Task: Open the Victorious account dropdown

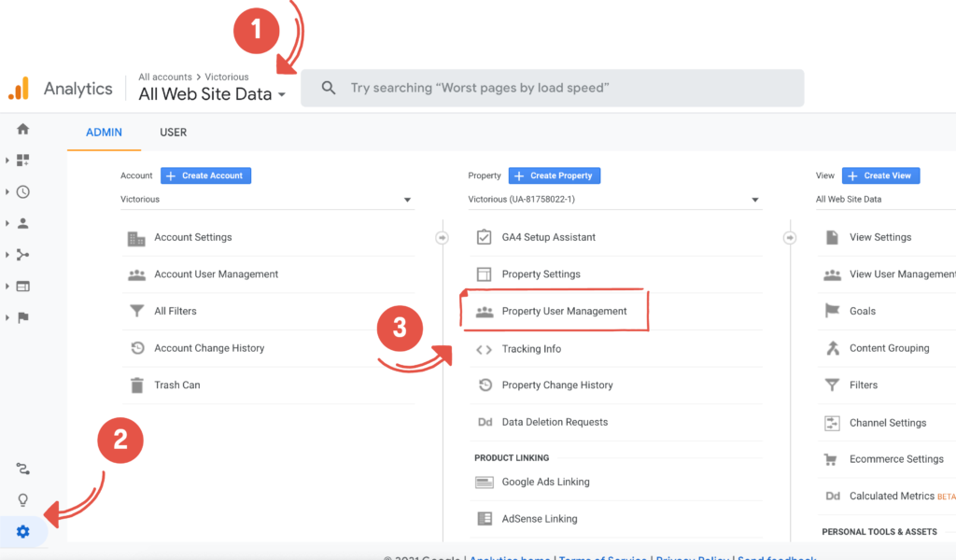Action: (x=266, y=200)
